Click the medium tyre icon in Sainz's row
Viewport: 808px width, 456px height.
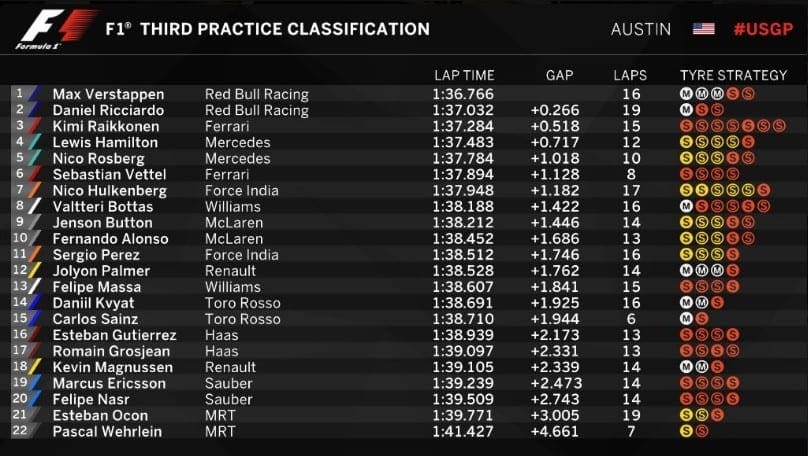[x=685, y=318]
